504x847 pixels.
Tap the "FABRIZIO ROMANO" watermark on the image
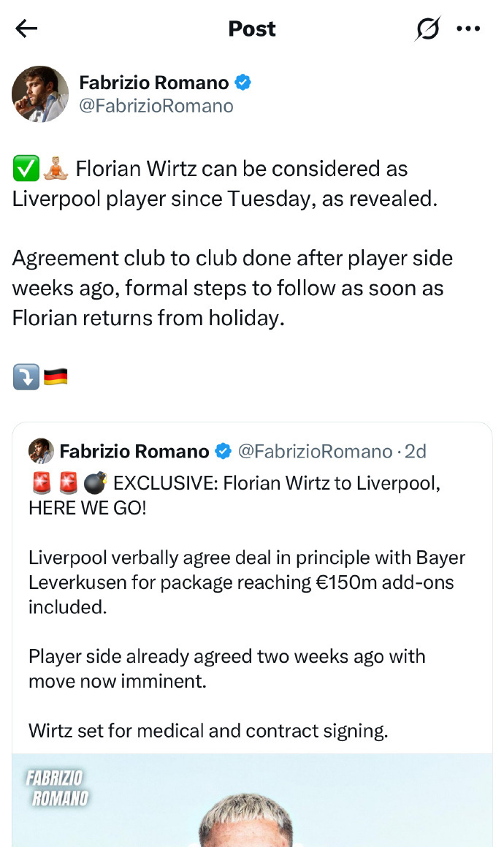click(57, 787)
